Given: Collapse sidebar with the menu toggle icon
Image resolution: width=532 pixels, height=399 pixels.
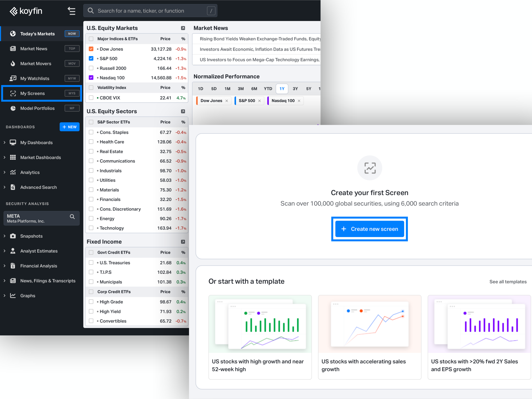Looking at the screenshot, I should pyautogui.click(x=71, y=11).
